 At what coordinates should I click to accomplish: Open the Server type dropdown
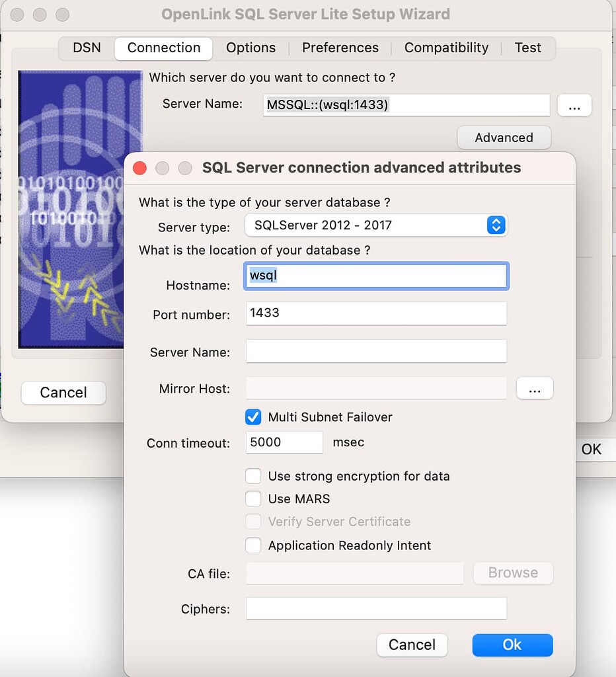coord(376,225)
